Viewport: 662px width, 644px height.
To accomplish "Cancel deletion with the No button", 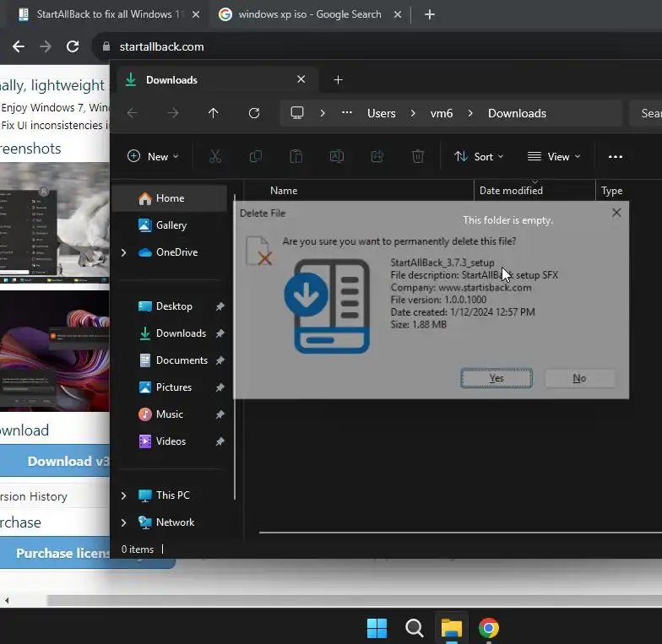I will tap(579, 378).
